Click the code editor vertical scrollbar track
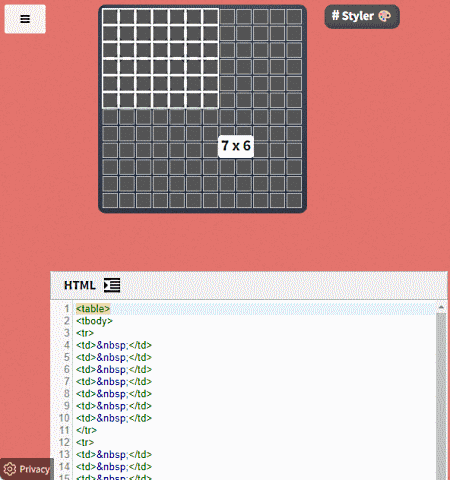The image size is (450, 480). (x=441, y=397)
